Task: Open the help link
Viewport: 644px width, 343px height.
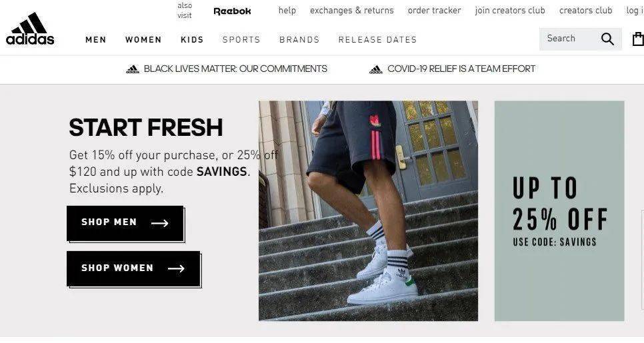Action: coord(287,10)
